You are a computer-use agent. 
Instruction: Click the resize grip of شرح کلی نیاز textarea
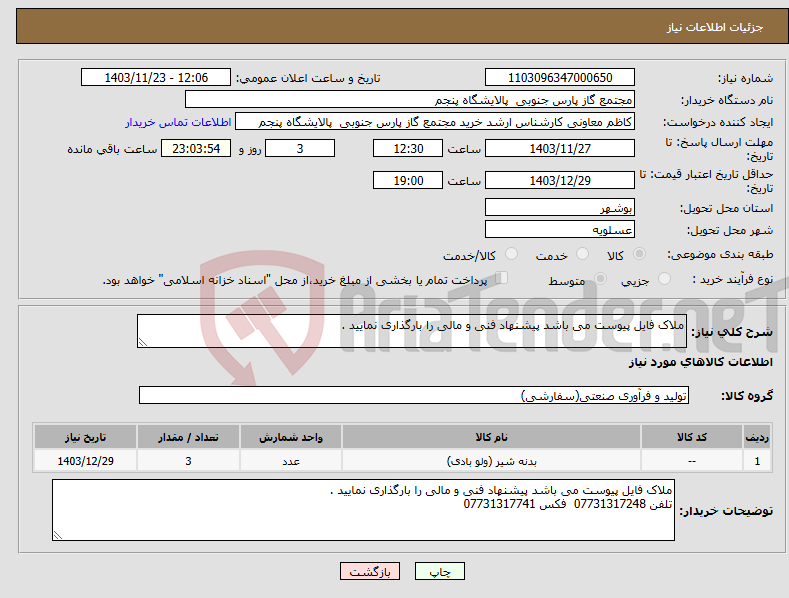(x=143, y=342)
